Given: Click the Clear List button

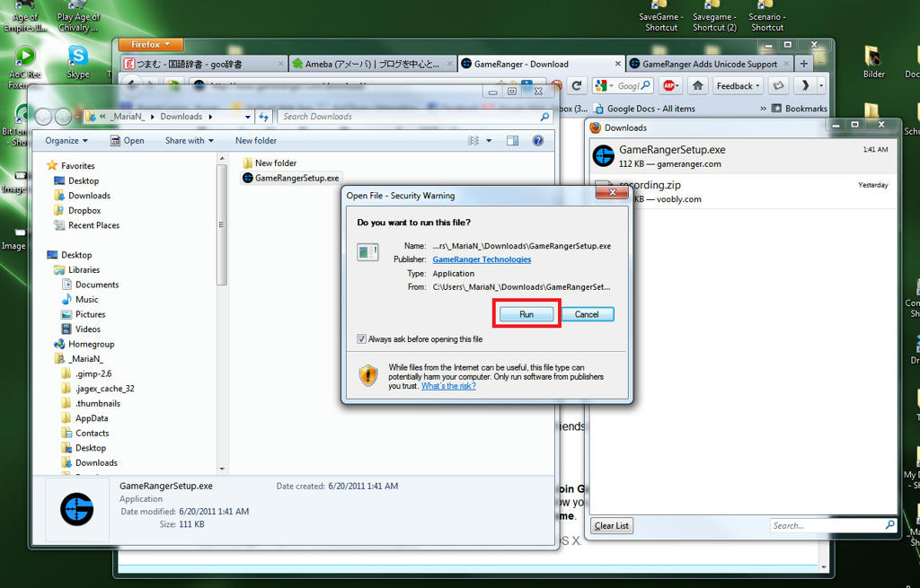Looking at the screenshot, I should [x=612, y=526].
